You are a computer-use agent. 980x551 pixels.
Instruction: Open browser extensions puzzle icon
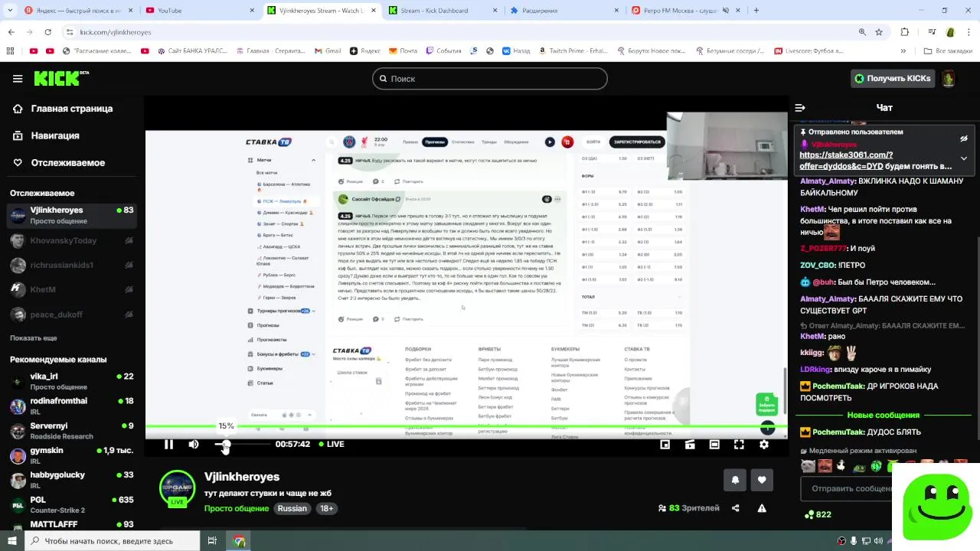(x=905, y=32)
